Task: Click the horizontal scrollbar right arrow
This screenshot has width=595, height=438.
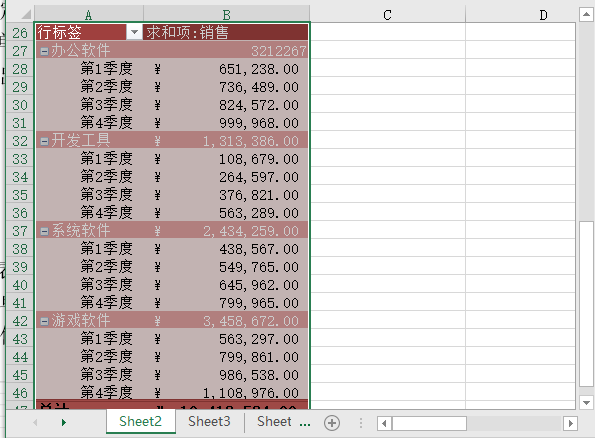Action: tap(570, 423)
